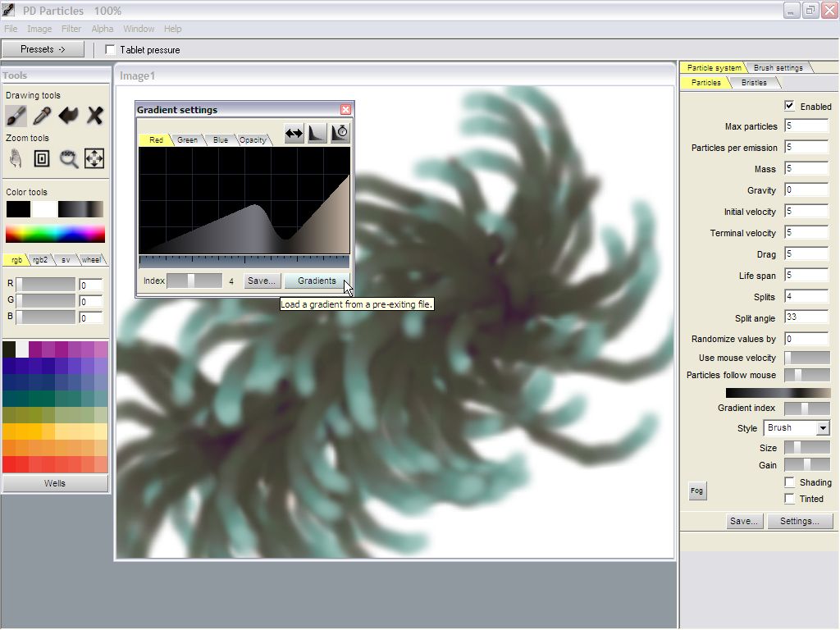
Task: Click the Max particles input field
Action: (x=806, y=126)
